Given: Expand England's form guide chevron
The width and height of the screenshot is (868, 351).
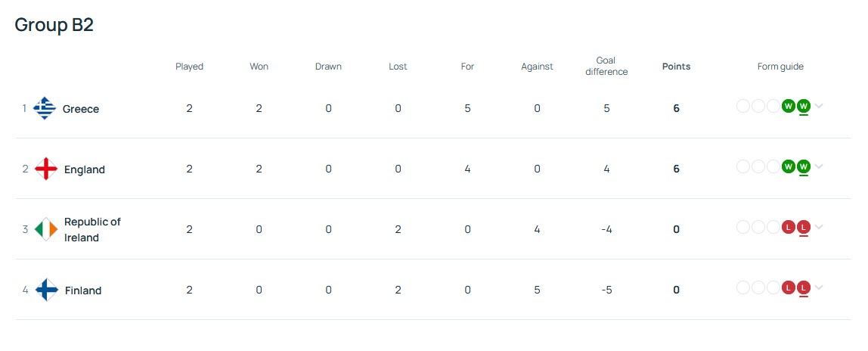Looking at the screenshot, I should point(820,166).
